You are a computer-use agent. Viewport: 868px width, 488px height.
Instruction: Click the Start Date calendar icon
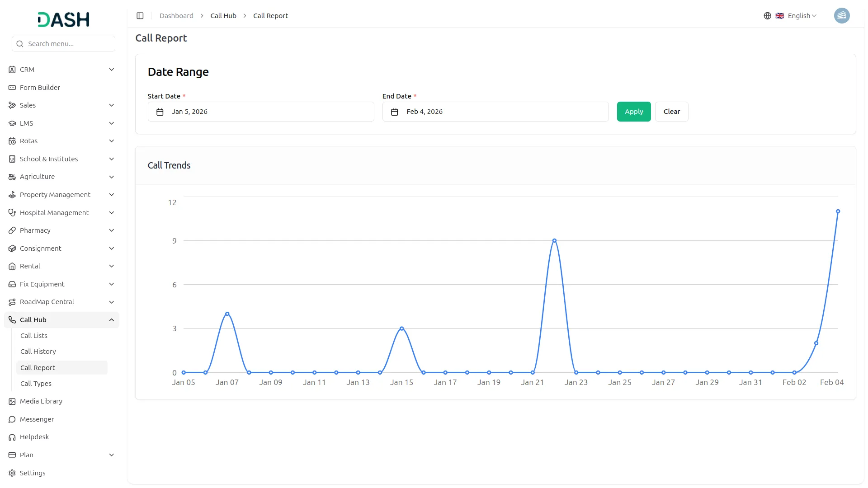160,112
